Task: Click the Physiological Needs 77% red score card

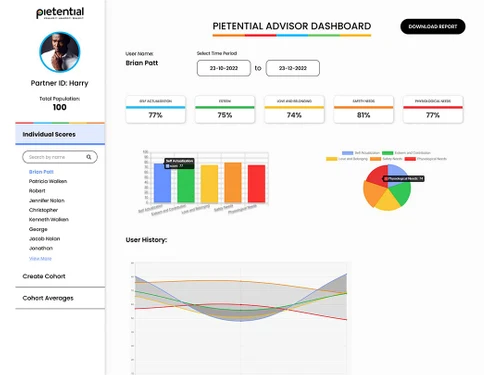Action: 433,109
